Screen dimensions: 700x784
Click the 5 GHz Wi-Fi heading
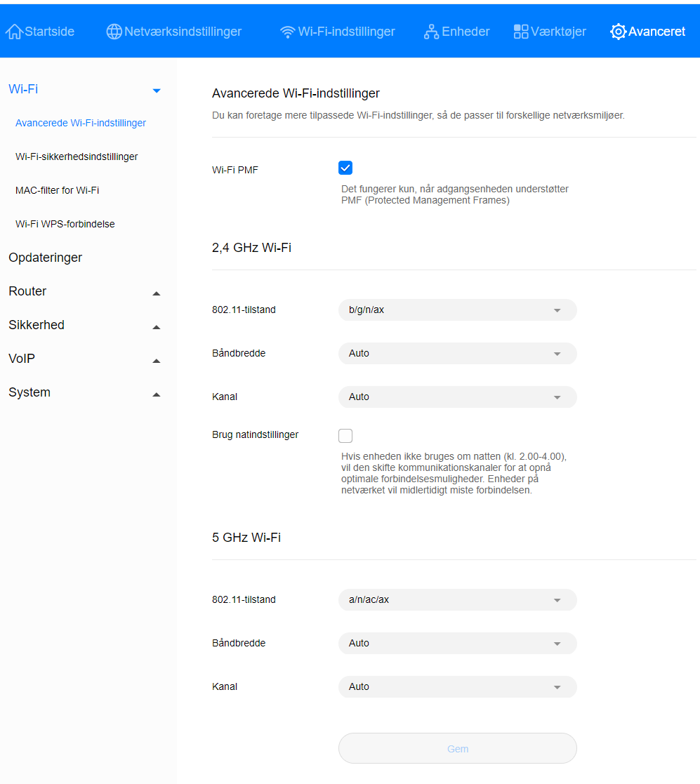point(246,538)
